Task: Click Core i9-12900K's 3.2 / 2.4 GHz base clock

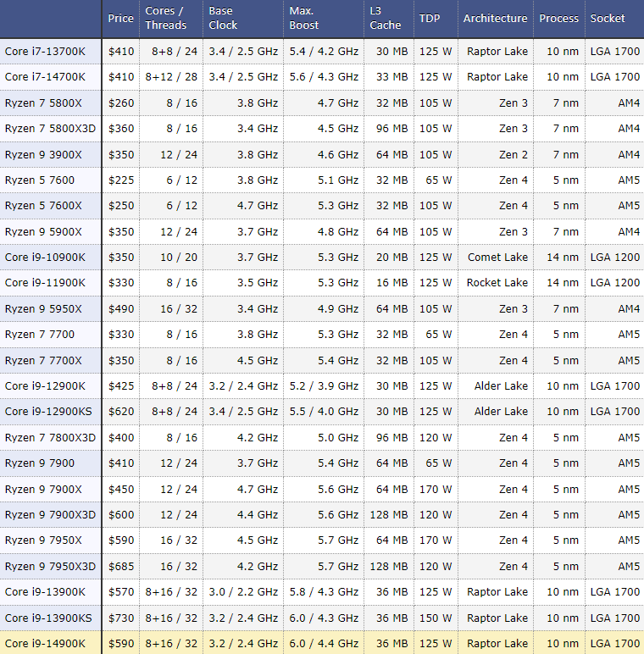Action: point(243,386)
